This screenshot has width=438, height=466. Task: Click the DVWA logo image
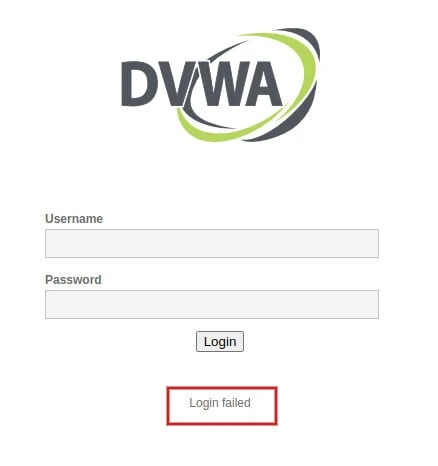pyautogui.click(x=220, y=85)
